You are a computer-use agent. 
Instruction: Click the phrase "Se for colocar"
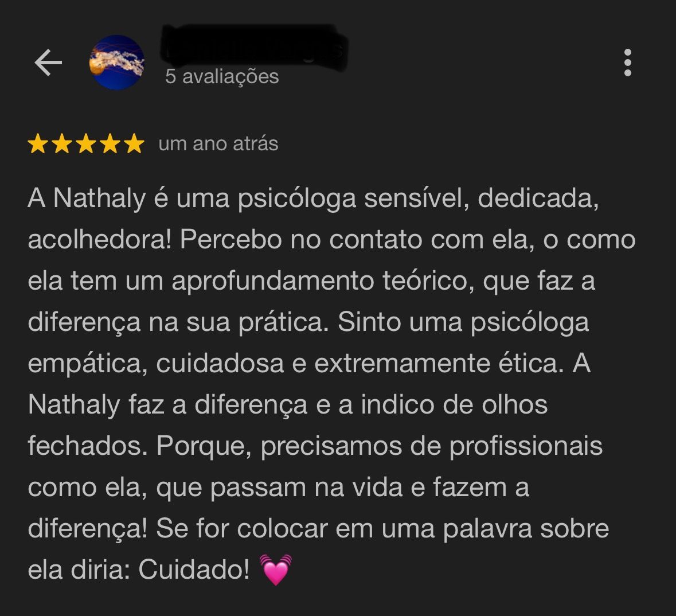242,528
